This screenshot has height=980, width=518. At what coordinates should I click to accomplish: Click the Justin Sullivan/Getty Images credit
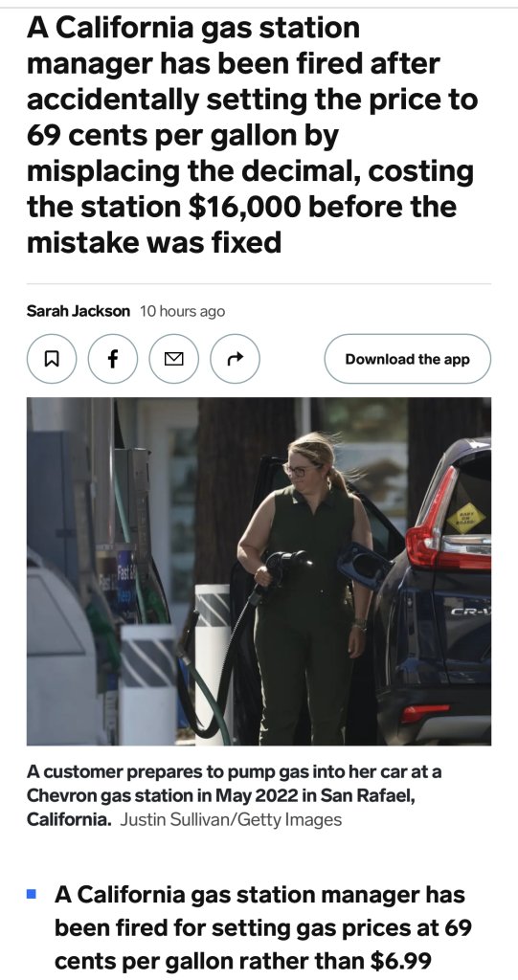point(231,819)
